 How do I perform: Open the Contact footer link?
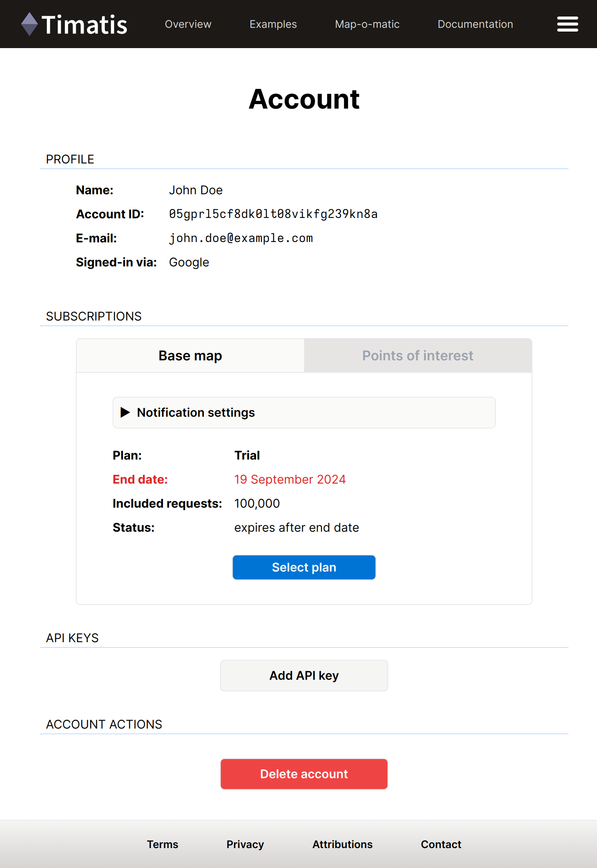click(441, 844)
